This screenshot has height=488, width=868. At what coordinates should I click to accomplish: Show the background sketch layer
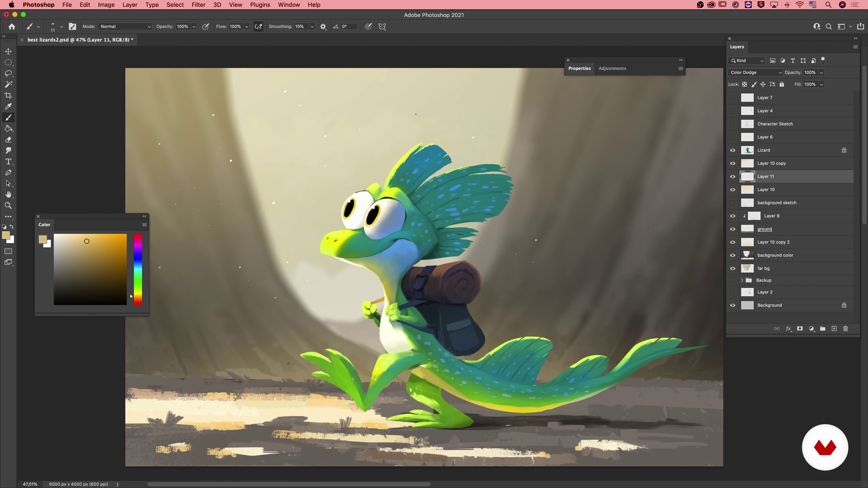point(733,203)
